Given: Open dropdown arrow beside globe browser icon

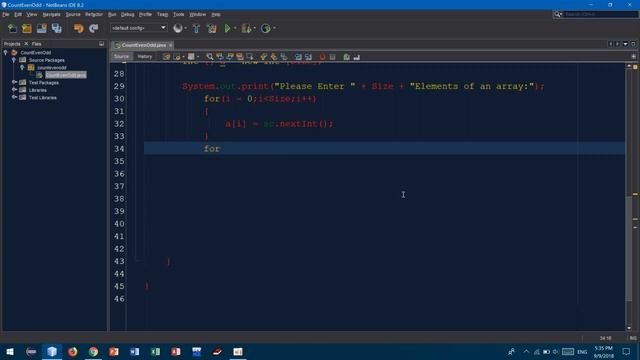Looking at the screenshot, I should pyautogui.click(x=186, y=28).
